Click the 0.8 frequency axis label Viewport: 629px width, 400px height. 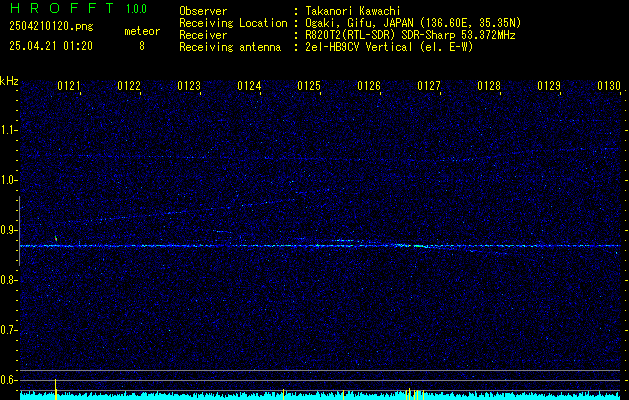pyautogui.click(x=9, y=280)
